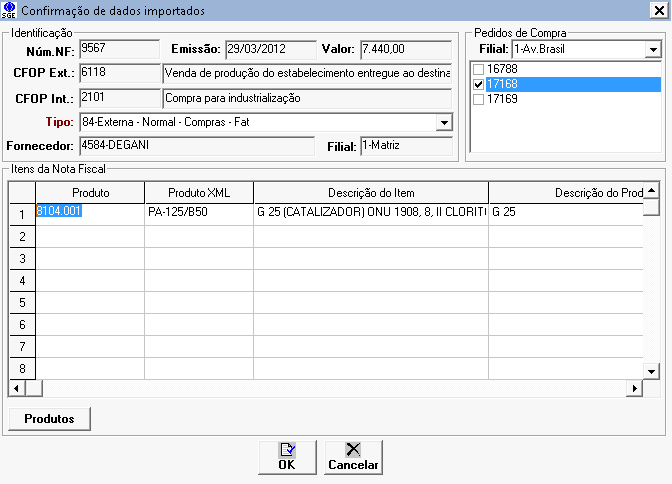The image size is (672, 484).
Task: Click the grid's vertical scrollbar up arrow
Action: [x=651, y=190]
